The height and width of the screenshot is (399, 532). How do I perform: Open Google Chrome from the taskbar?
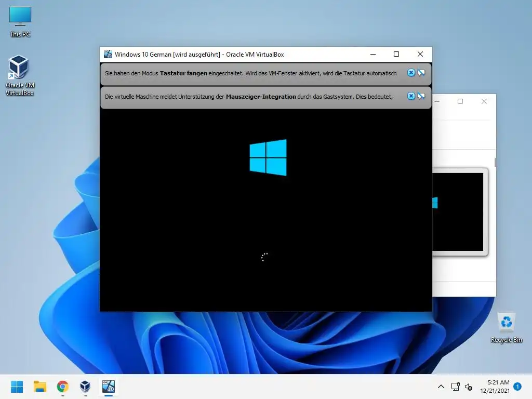(63, 387)
